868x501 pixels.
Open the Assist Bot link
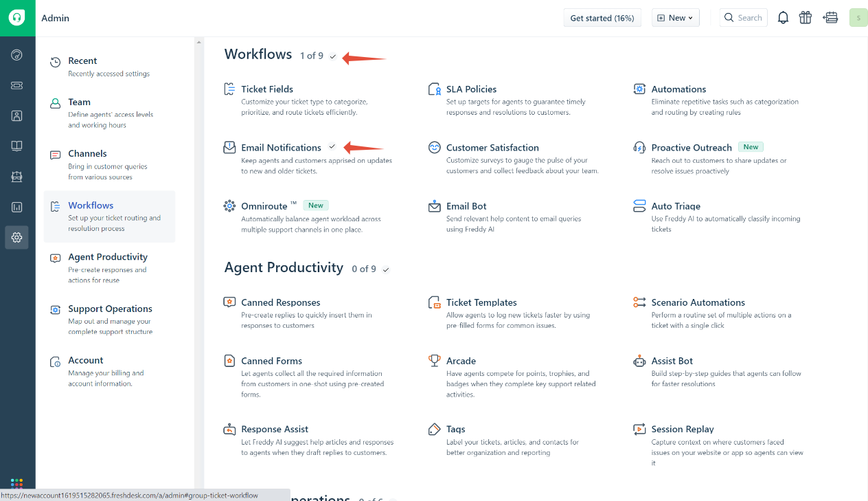[672, 361]
